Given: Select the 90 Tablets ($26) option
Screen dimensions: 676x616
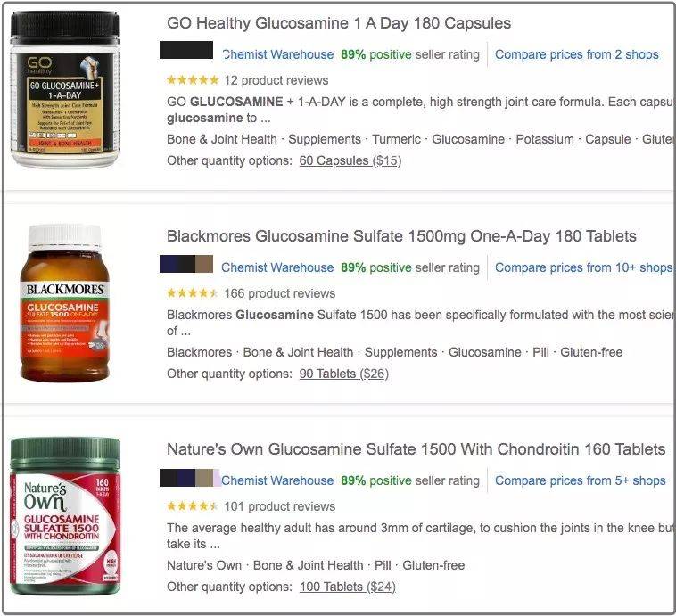Looking at the screenshot, I should [344, 374].
